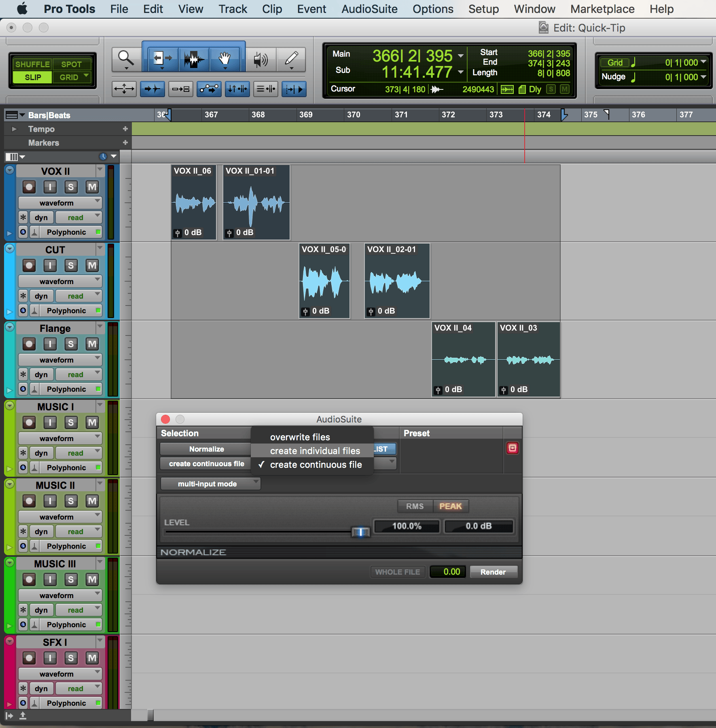
Task: Select PEAK normalize mode
Action: pyautogui.click(x=451, y=506)
